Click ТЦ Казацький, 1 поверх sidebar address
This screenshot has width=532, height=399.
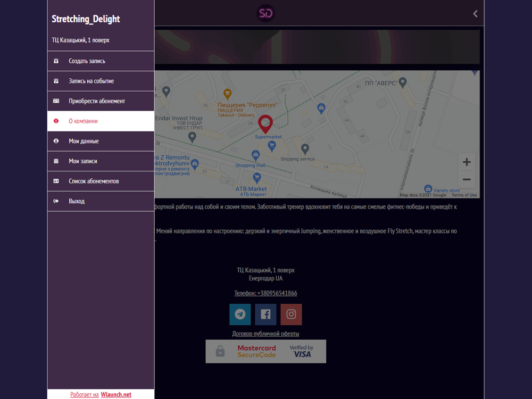click(x=81, y=40)
